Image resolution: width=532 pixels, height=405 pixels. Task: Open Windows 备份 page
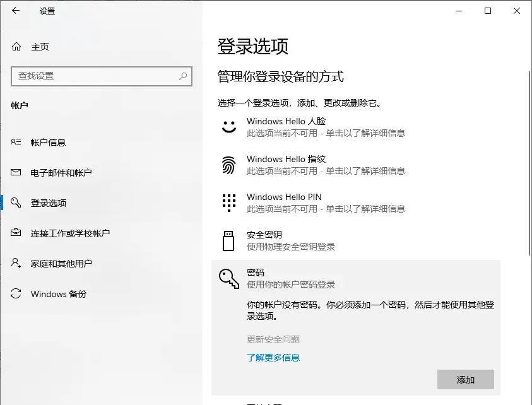[102, 294]
